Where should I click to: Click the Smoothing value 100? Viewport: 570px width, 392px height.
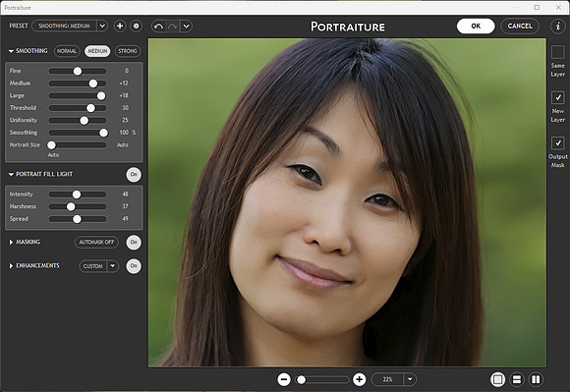(x=124, y=133)
